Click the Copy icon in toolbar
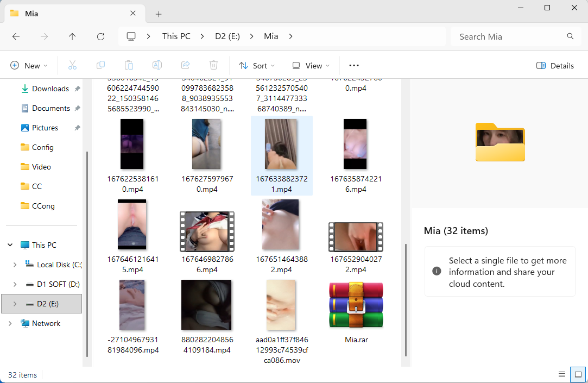This screenshot has width=588, height=383. tap(100, 65)
